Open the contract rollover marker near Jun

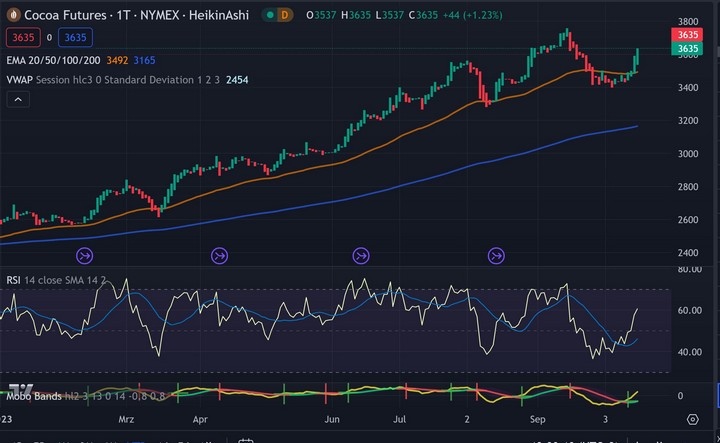(361, 256)
